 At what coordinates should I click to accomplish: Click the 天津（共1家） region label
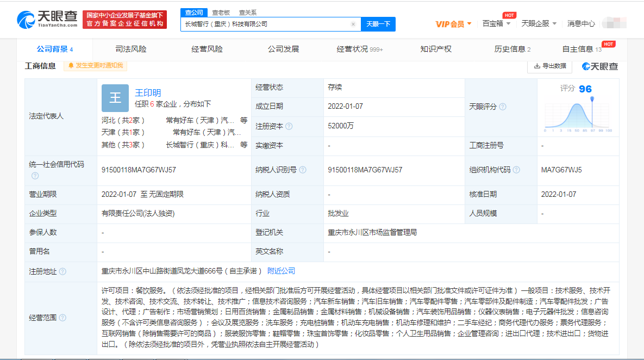123,132
